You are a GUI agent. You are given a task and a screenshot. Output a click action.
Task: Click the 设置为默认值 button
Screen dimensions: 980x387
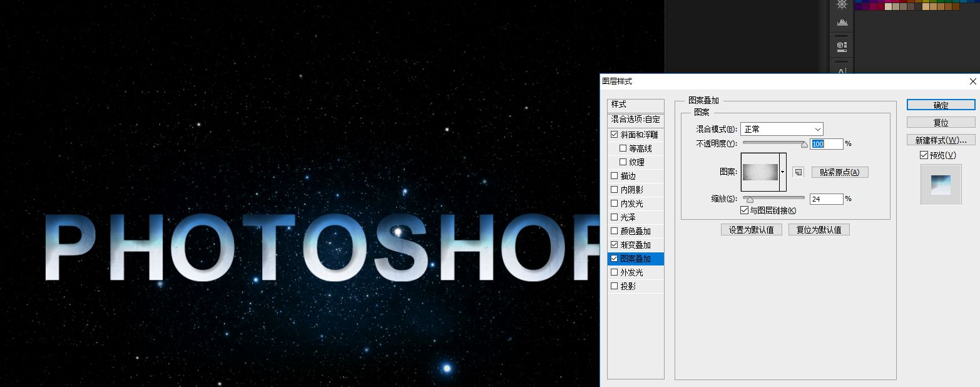pos(751,230)
